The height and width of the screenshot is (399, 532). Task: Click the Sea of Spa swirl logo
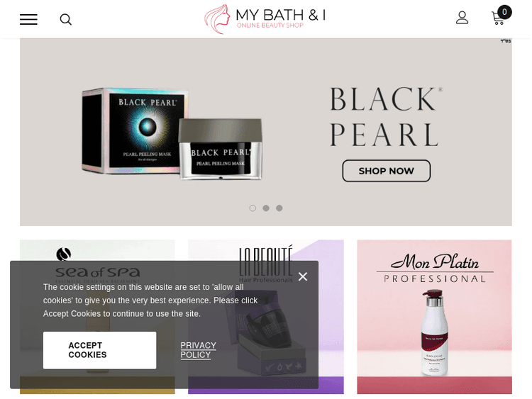[63, 254]
